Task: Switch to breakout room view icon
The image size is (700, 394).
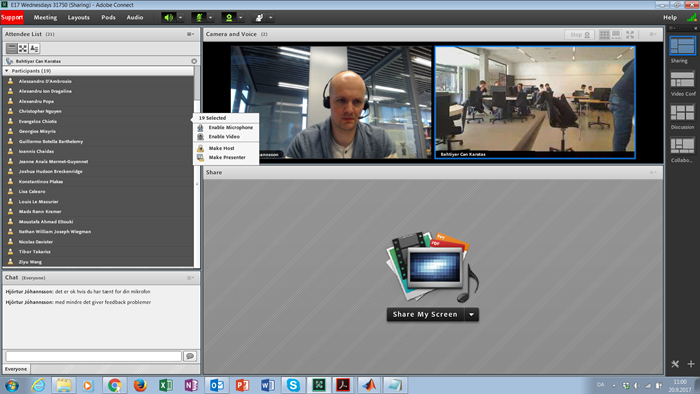Action: click(23, 48)
